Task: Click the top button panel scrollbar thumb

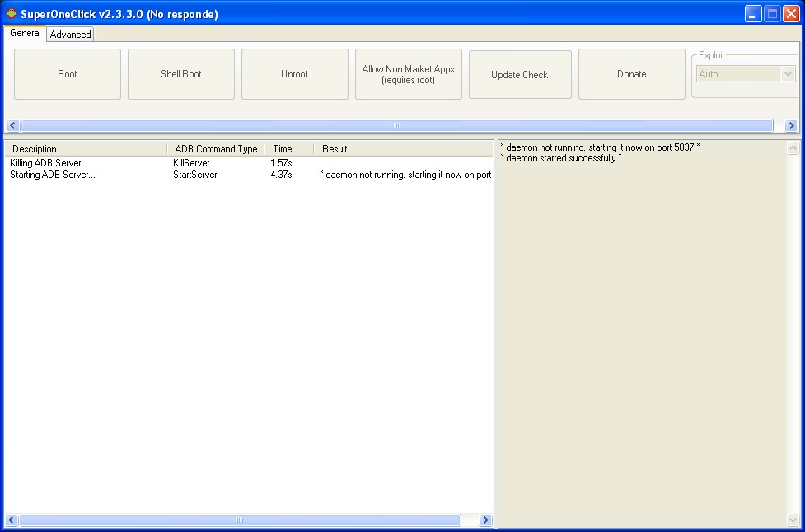Action: point(397,126)
